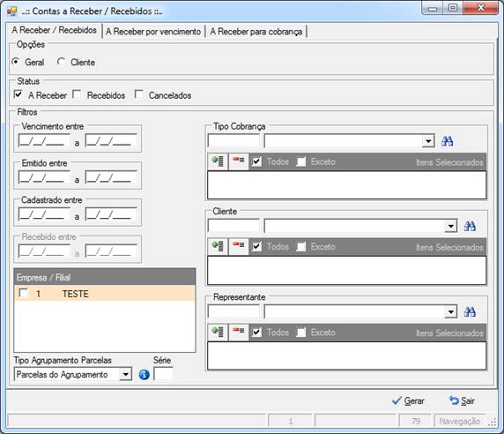504x434 pixels.
Task: Add item to Cliente selection list
Action: pos(218,246)
